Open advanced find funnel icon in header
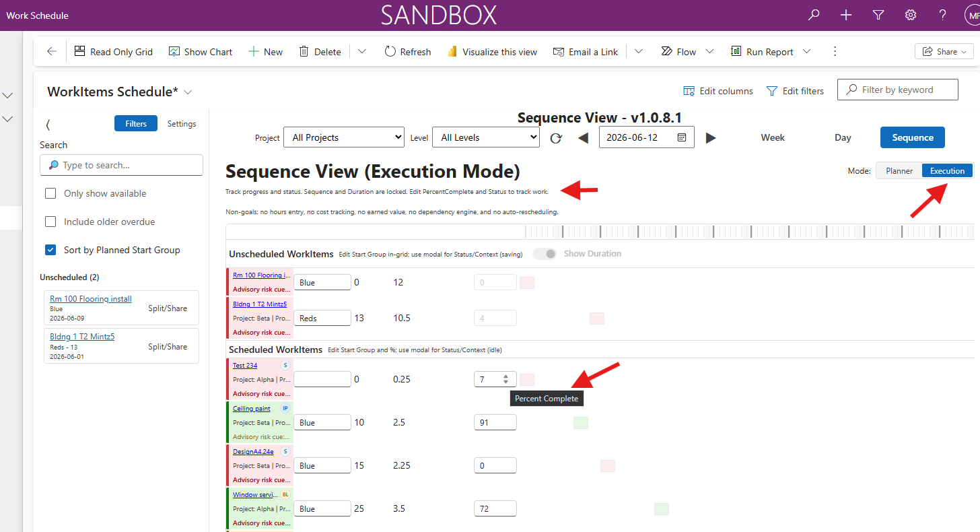Viewport: 980px width, 532px height. (878, 15)
